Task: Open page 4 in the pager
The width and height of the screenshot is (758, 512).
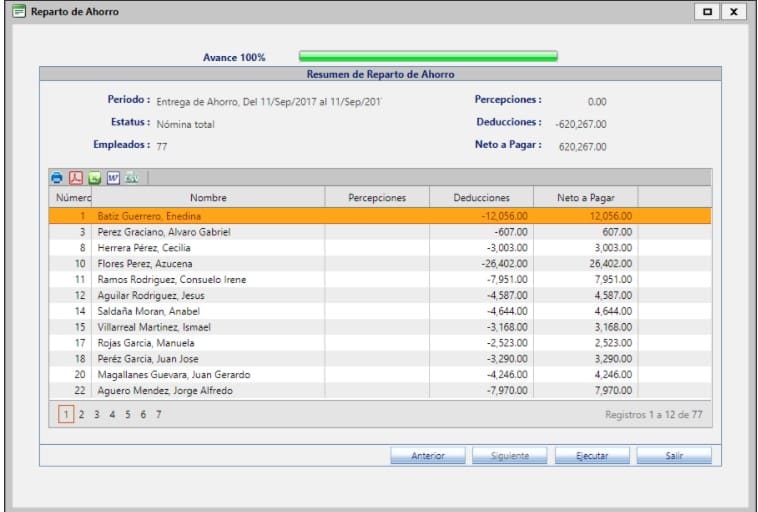Action: (x=112, y=414)
